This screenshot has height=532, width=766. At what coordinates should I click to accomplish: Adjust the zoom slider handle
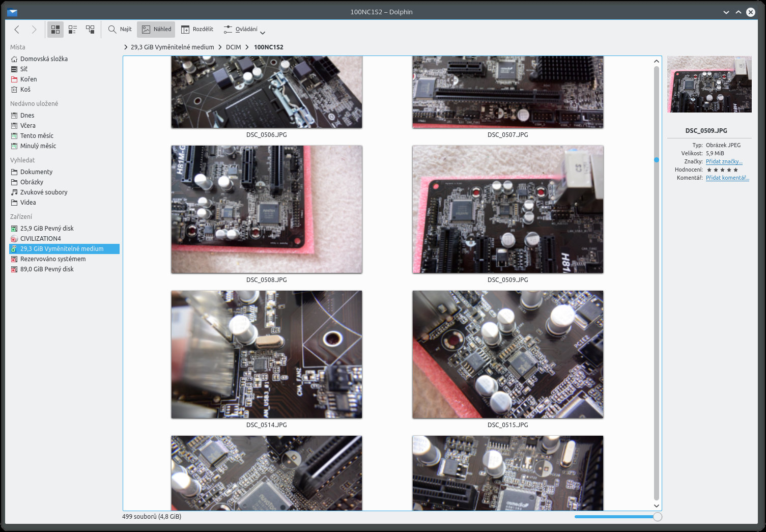(658, 517)
